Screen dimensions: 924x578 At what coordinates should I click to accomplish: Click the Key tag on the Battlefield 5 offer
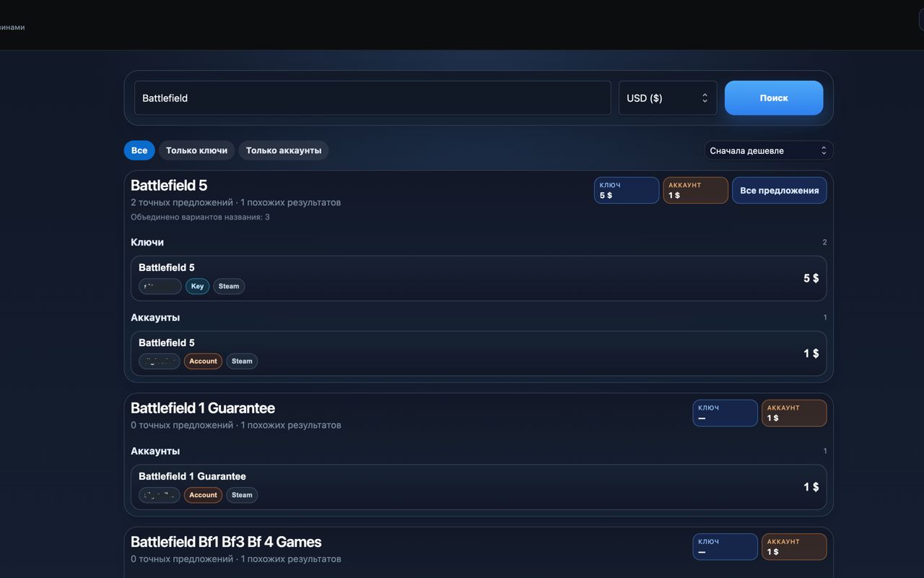[197, 286]
